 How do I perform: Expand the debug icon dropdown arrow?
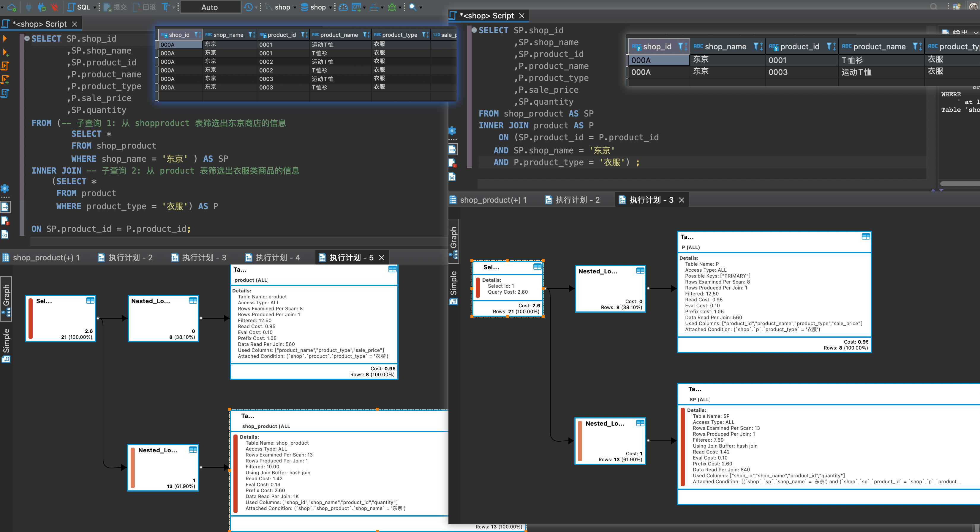click(x=400, y=7)
